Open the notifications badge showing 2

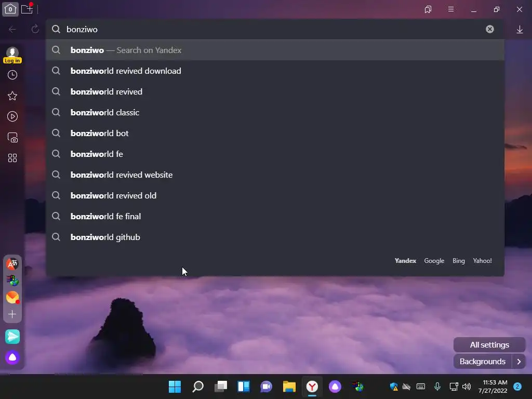click(x=517, y=387)
